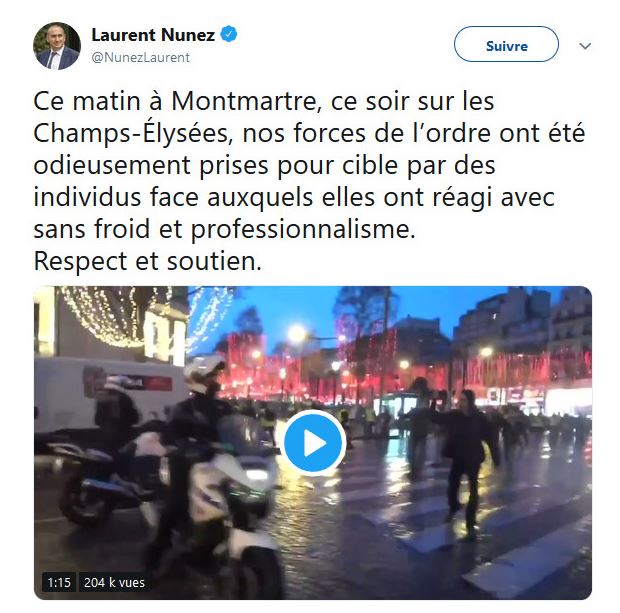Open the @NunezLaurent handle link
Image resolution: width=620 pixels, height=613 pixels.
click(x=140, y=57)
